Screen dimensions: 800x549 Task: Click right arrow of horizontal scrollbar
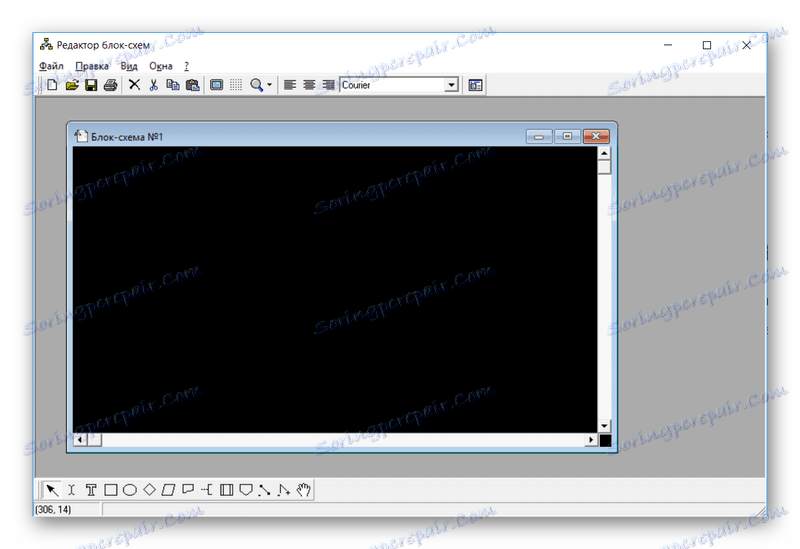[x=591, y=440]
